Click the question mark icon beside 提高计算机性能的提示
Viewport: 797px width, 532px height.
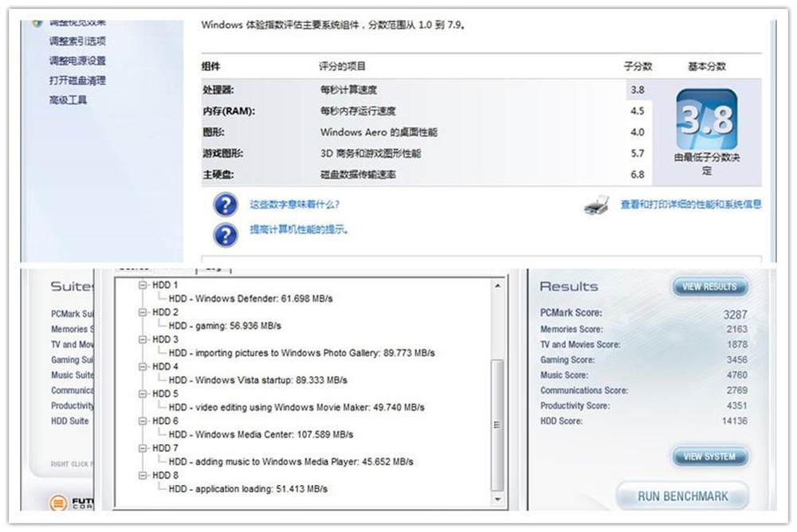point(226,235)
